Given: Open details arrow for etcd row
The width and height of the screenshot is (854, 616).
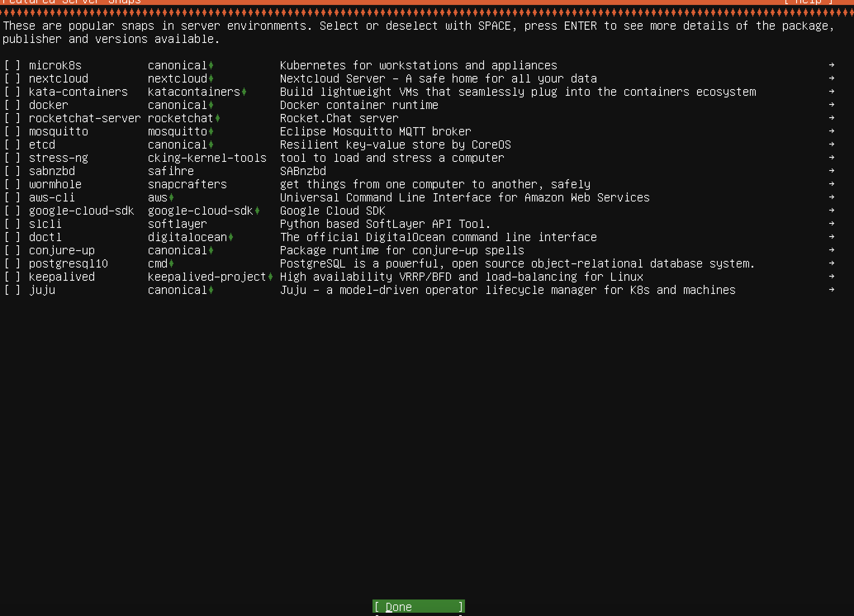Looking at the screenshot, I should (831, 145).
